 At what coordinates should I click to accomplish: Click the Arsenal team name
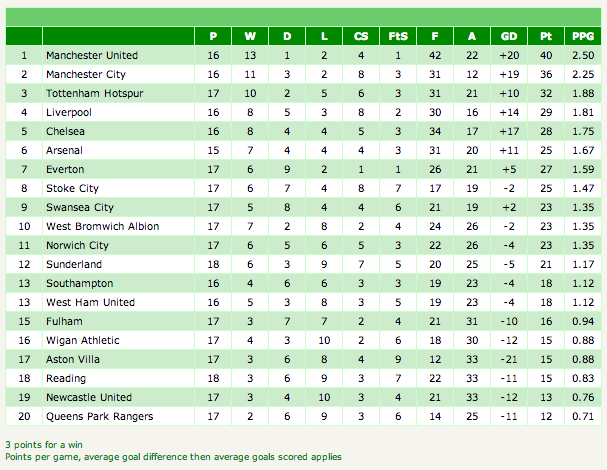click(64, 150)
